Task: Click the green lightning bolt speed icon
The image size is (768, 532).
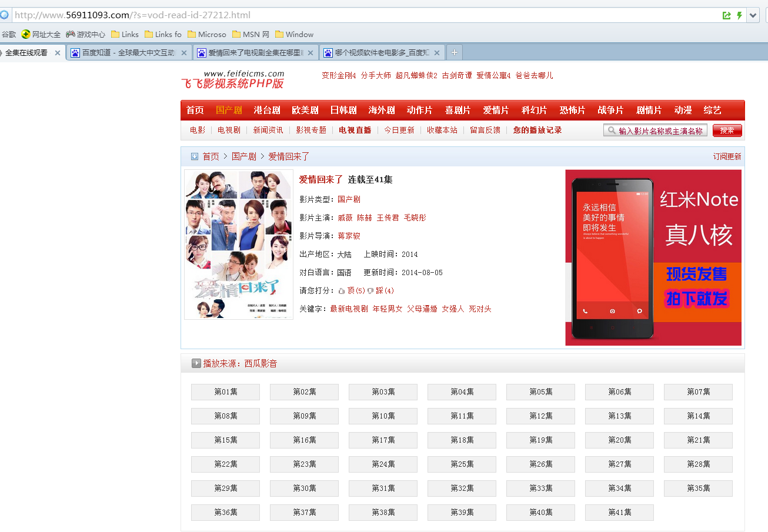Action: pyautogui.click(x=739, y=15)
